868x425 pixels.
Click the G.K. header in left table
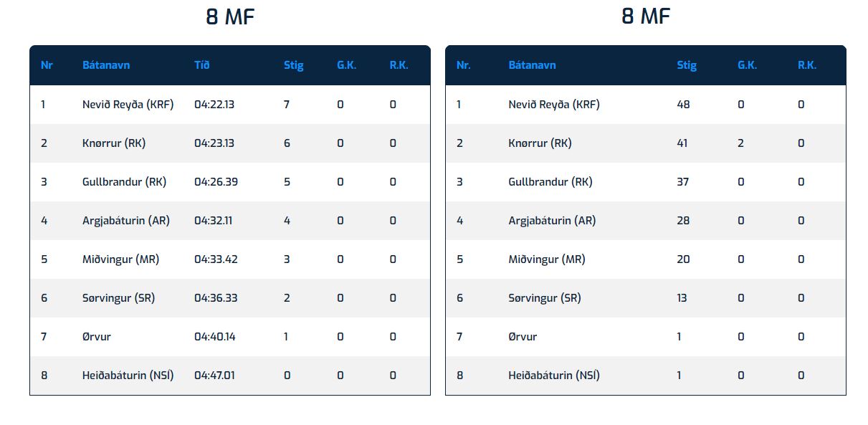[x=346, y=65]
